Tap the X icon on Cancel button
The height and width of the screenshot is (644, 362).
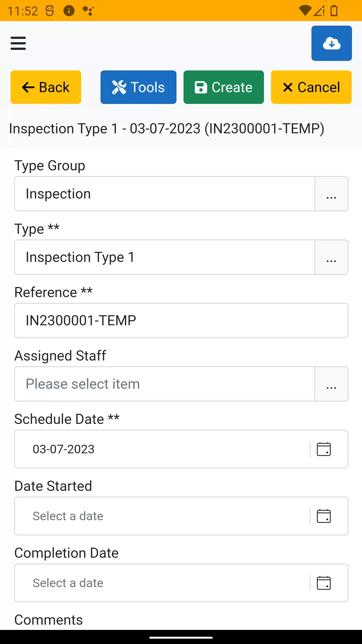(x=287, y=87)
